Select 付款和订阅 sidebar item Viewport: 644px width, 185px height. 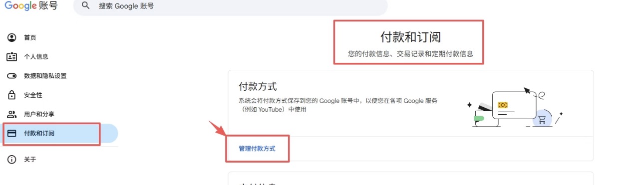(59, 133)
